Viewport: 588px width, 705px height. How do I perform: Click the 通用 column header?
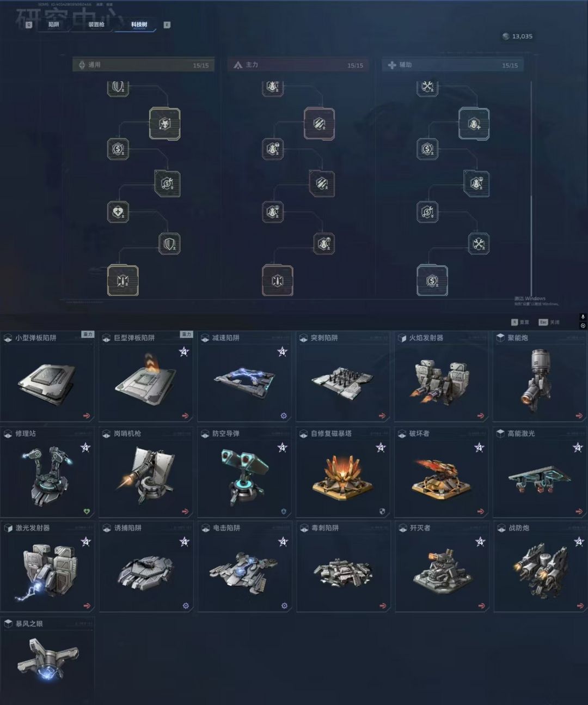pos(144,65)
